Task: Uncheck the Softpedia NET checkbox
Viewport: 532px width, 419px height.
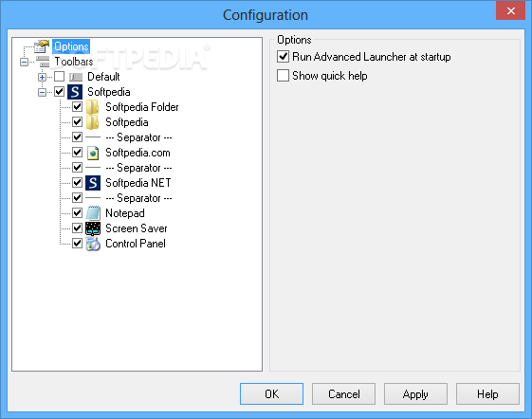Action: [x=78, y=183]
